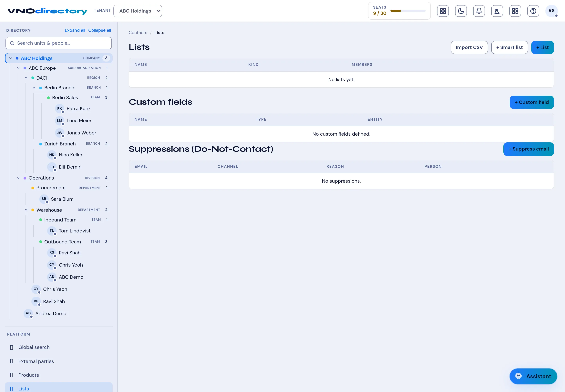Viewport: 565px width, 392px height.
Task: Collapse the DACH region chevron
Action: (x=26, y=78)
